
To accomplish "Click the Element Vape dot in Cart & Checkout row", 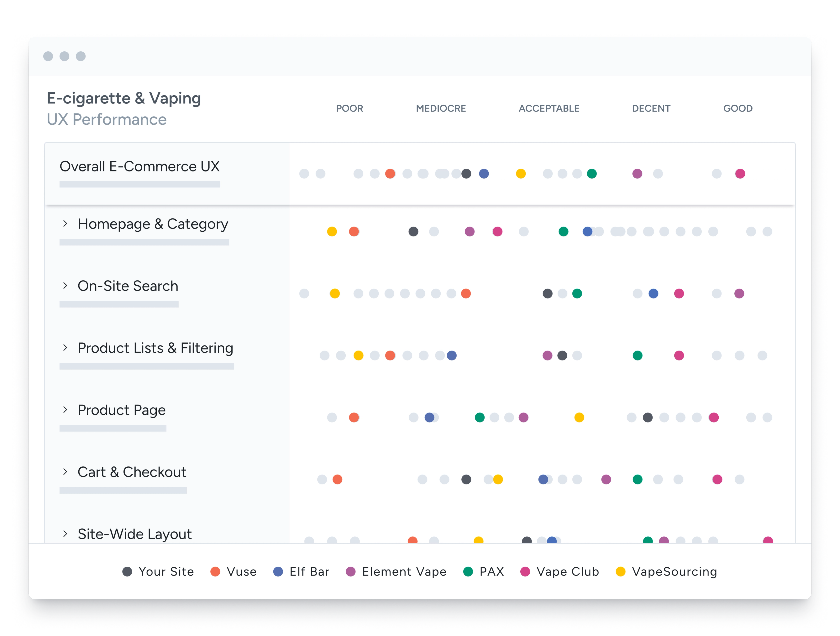I will click(606, 479).
